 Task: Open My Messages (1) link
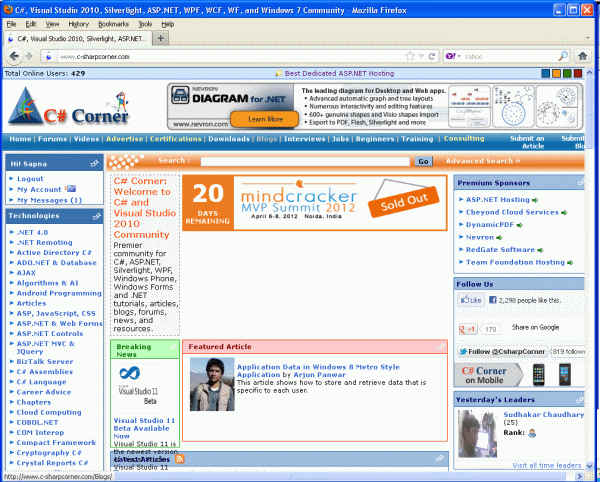click(x=49, y=200)
